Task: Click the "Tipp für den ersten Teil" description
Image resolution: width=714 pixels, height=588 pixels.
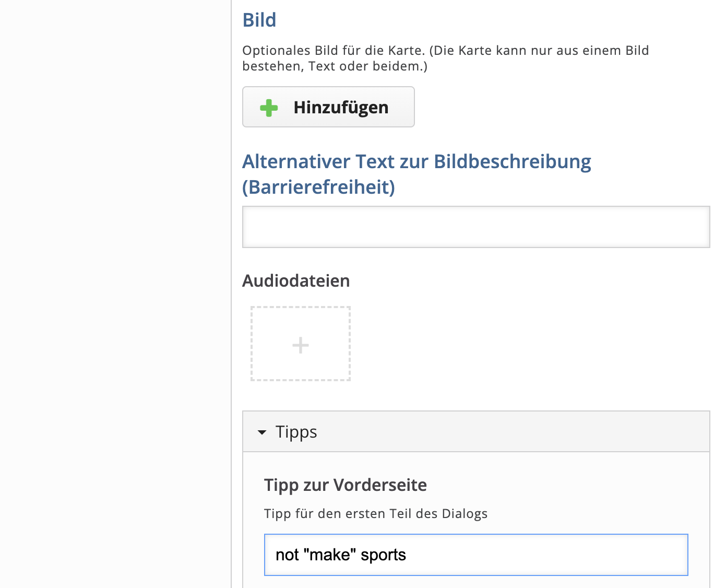Action: click(x=375, y=514)
